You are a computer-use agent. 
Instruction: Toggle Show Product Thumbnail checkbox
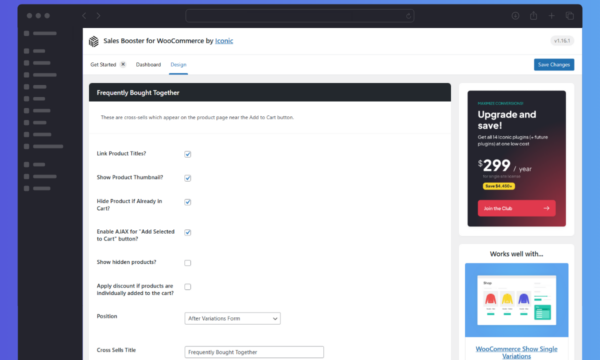click(x=188, y=178)
